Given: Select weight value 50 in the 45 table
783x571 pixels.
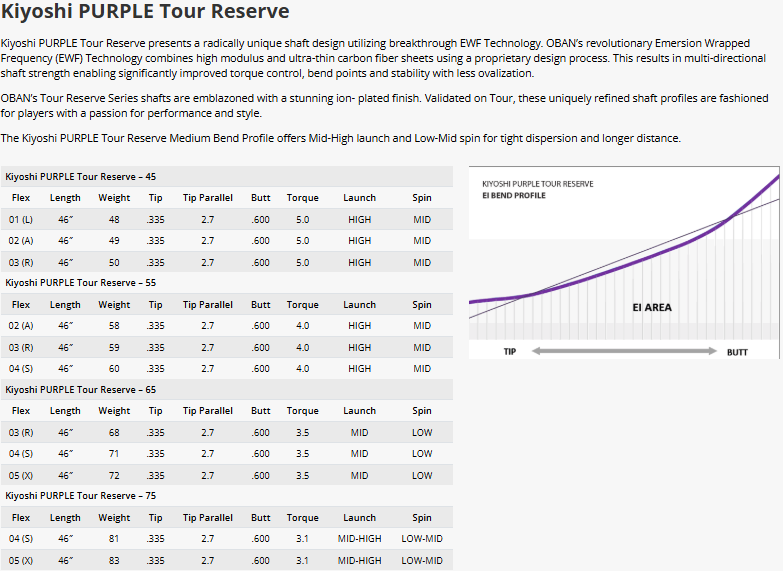Looking at the screenshot, I should point(114,263).
